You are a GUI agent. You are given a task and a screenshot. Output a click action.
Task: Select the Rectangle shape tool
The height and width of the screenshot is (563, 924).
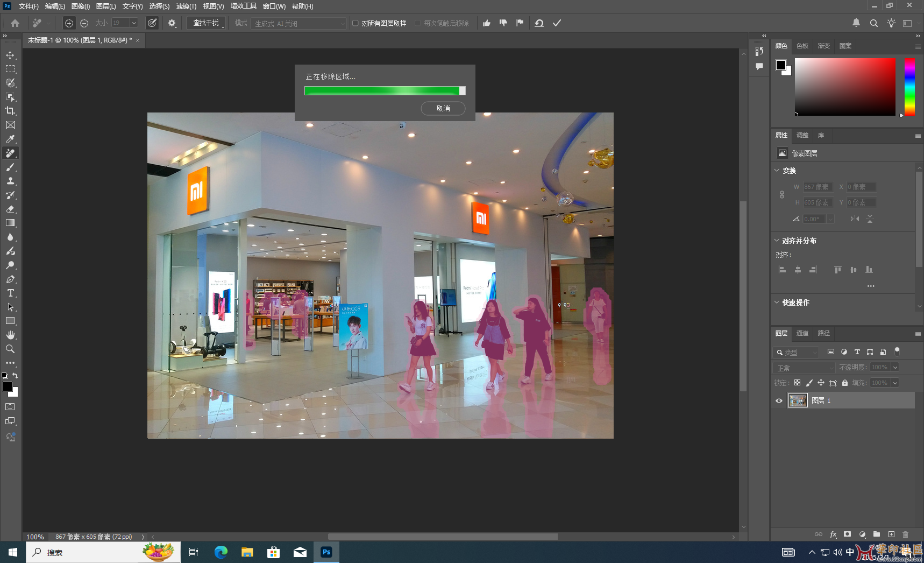[x=10, y=321]
